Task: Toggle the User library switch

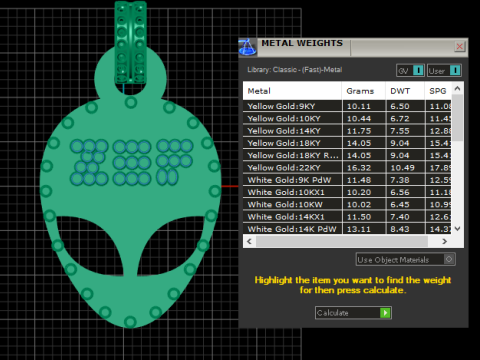Action: pos(444,71)
